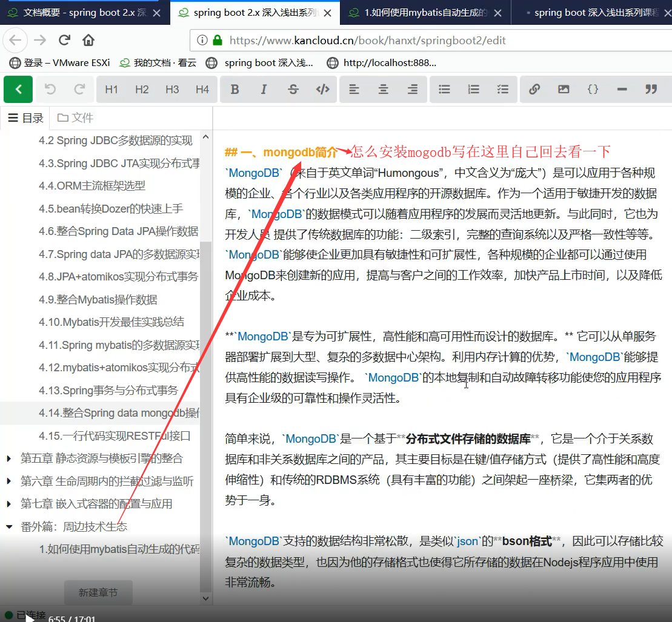Align text left
The width and height of the screenshot is (672, 622).
tap(354, 89)
